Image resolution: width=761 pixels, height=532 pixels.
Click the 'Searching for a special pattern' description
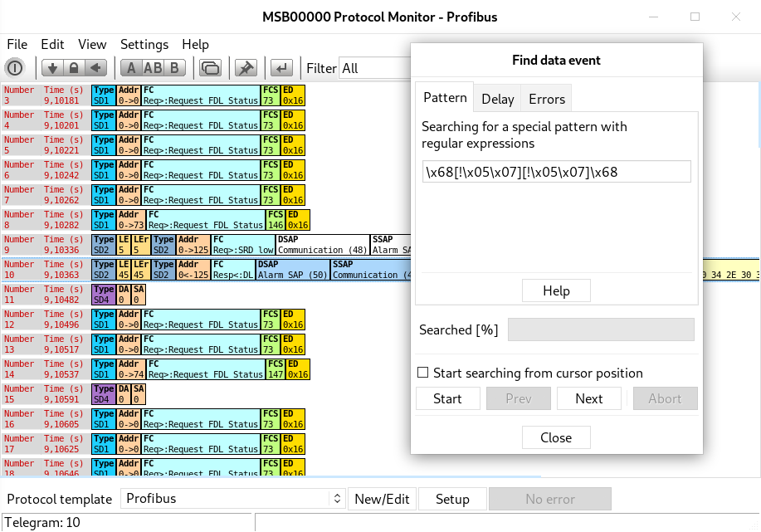[524, 135]
